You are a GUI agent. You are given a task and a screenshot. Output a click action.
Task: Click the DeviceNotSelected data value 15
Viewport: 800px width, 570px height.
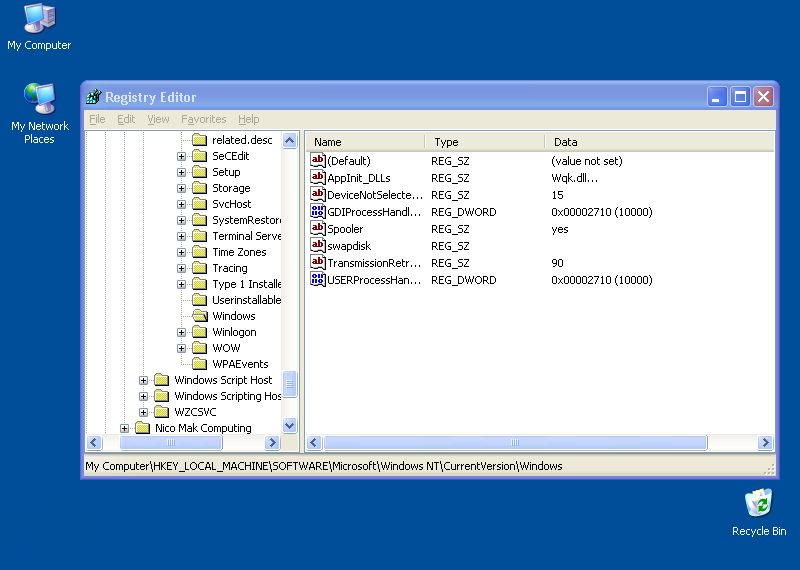557,195
